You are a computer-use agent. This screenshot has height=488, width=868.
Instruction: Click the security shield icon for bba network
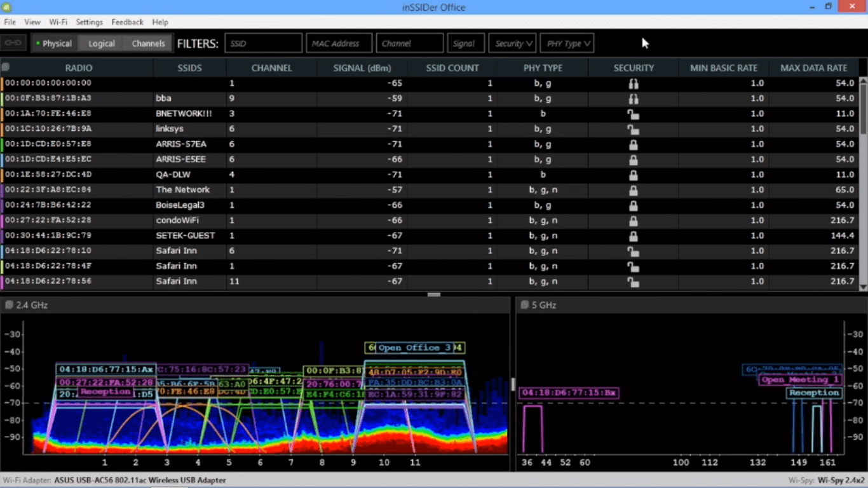pyautogui.click(x=633, y=98)
